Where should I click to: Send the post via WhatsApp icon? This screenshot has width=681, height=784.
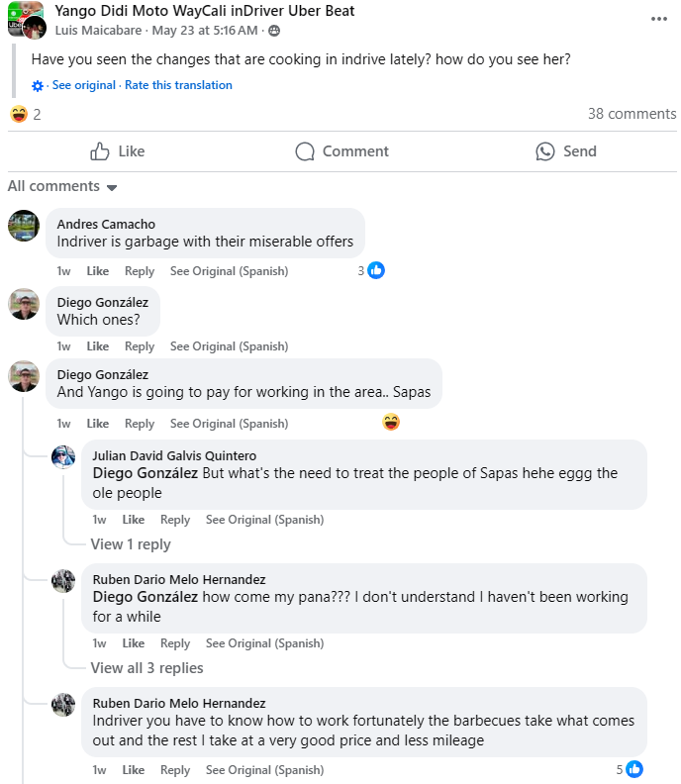pyautogui.click(x=545, y=151)
